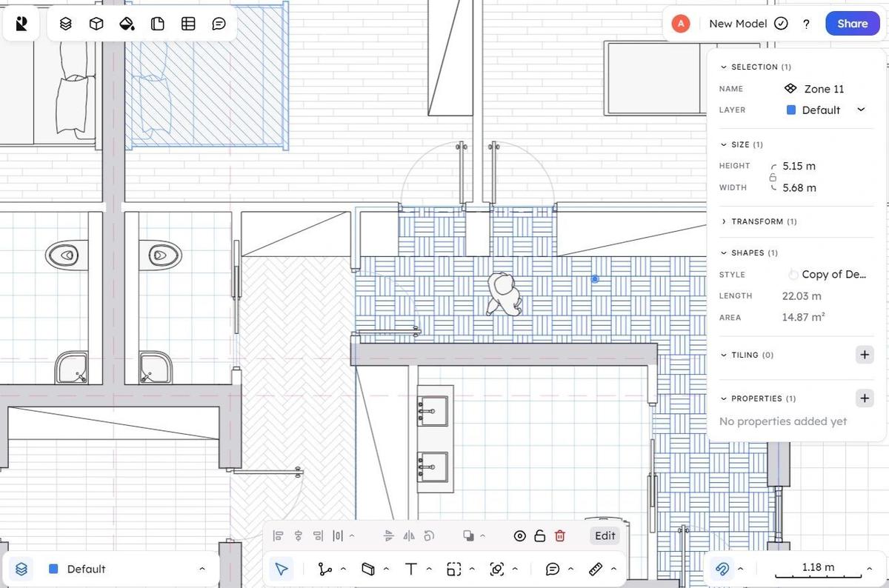This screenshot has width=889, height=588.
Task: Select the text tool
Action: click(411, 569)
